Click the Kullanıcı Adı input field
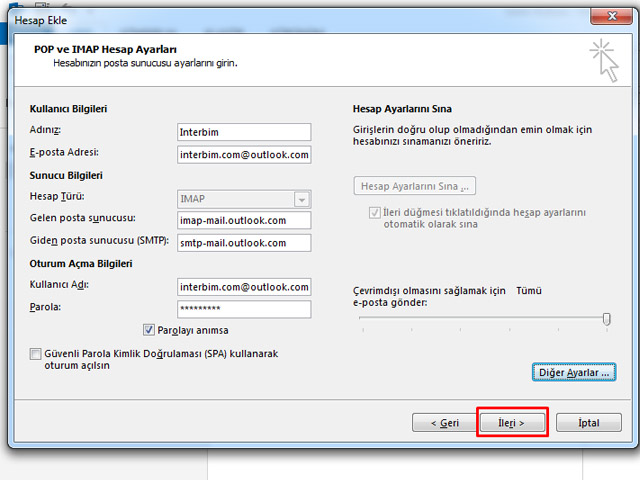Image resolution: width=640 pixels, height=480 pixels. click(244, 287)
